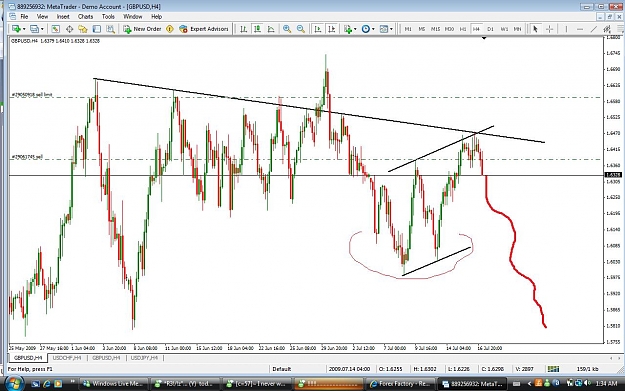Image resolution: width=625 pixels, height=391 pixels.
Task: Click the Templates icon
Action: [384, 29]
